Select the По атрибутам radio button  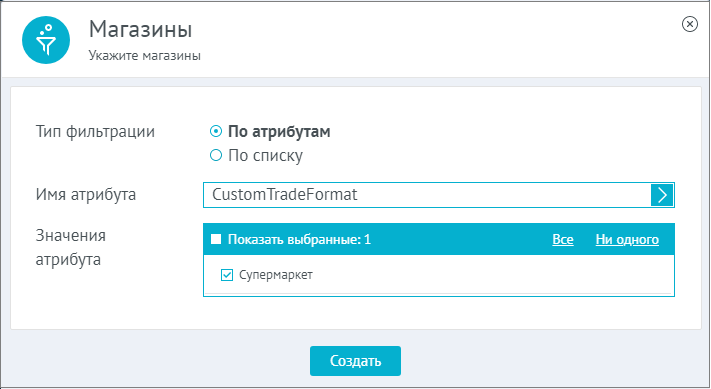[216, 131]
